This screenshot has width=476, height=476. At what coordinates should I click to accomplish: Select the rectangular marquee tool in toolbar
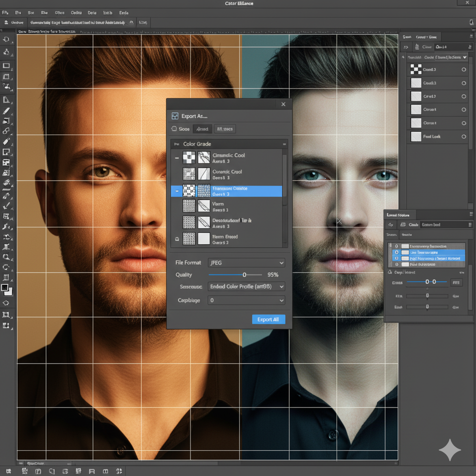tap(7, 66)
